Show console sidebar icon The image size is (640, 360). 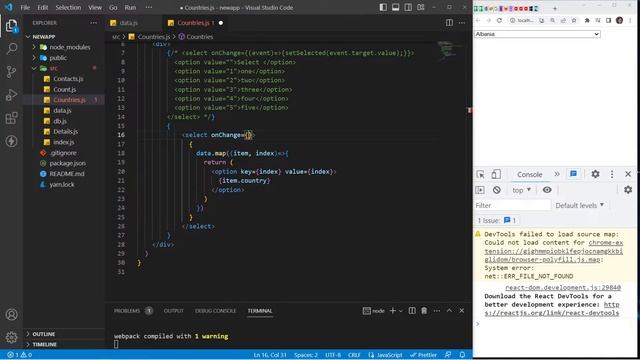(x=480, y=190)
